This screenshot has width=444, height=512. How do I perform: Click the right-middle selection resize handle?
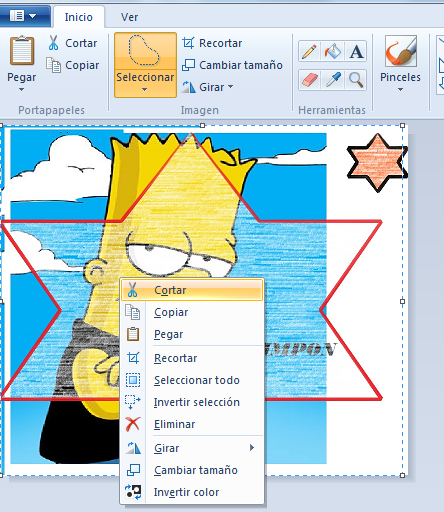click(x=402, y=301)
